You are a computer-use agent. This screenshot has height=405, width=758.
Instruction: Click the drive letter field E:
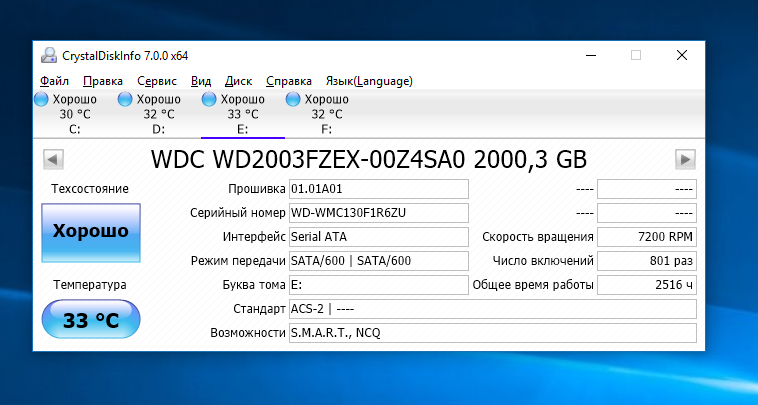tap(379, 285)
